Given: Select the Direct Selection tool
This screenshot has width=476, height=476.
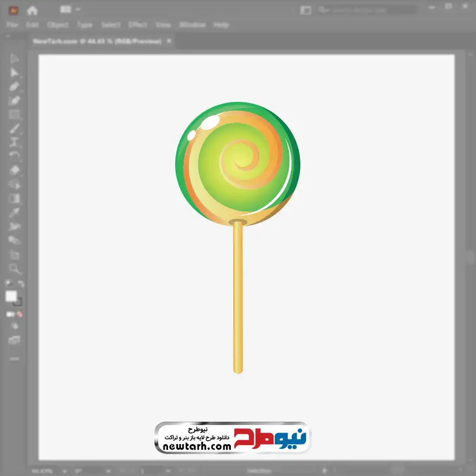Looking at the screenshot, I should point(14,73).
